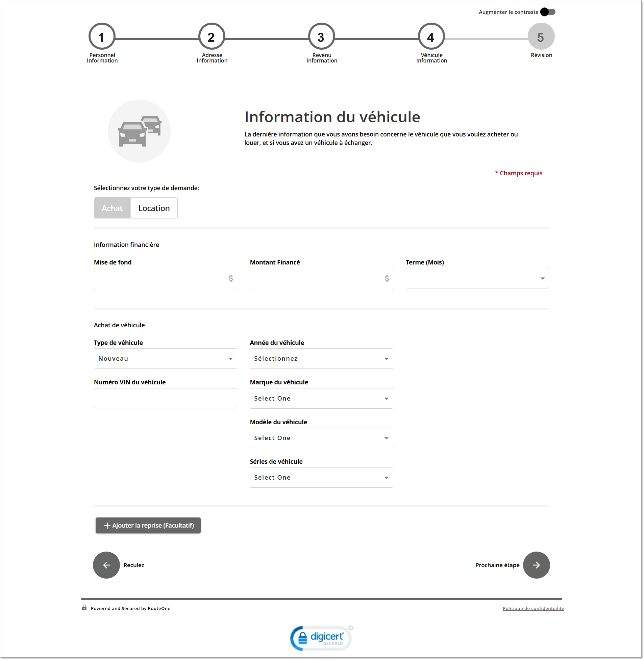Click the DigiCert Secured badge
This screenshot has height=660, width=644.
point(321,639)
